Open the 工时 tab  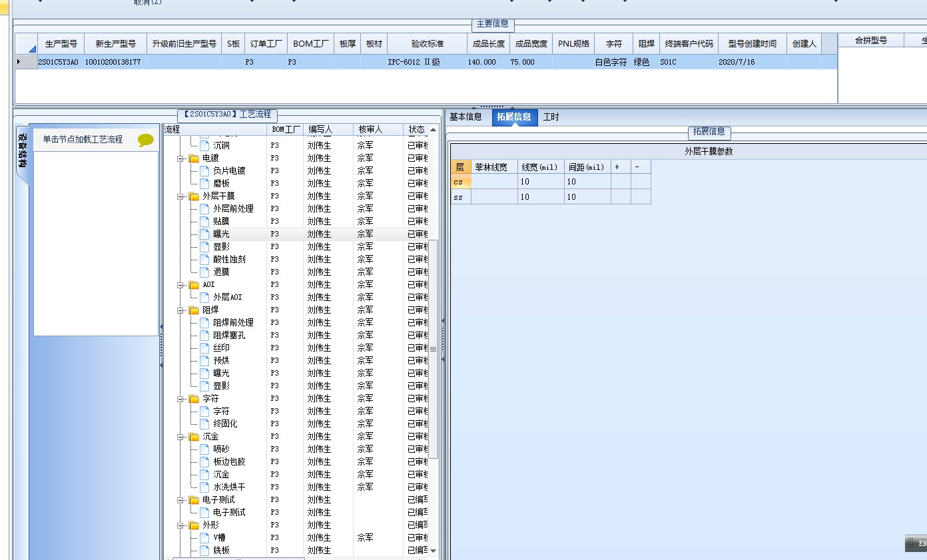tap(551, 117)
